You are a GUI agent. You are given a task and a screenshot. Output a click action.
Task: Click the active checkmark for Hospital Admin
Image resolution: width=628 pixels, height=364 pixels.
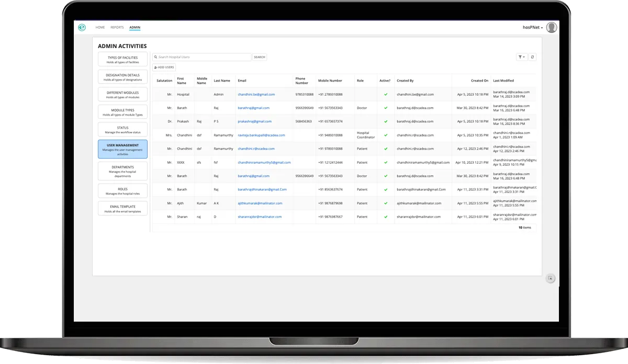point(386,95)
